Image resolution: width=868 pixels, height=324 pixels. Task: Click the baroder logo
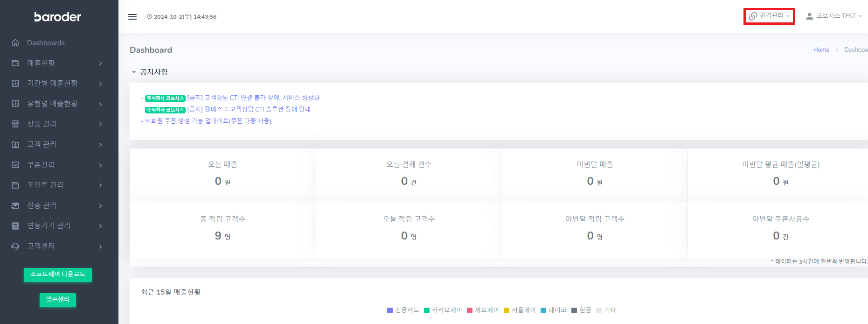[x=58, y=17]
